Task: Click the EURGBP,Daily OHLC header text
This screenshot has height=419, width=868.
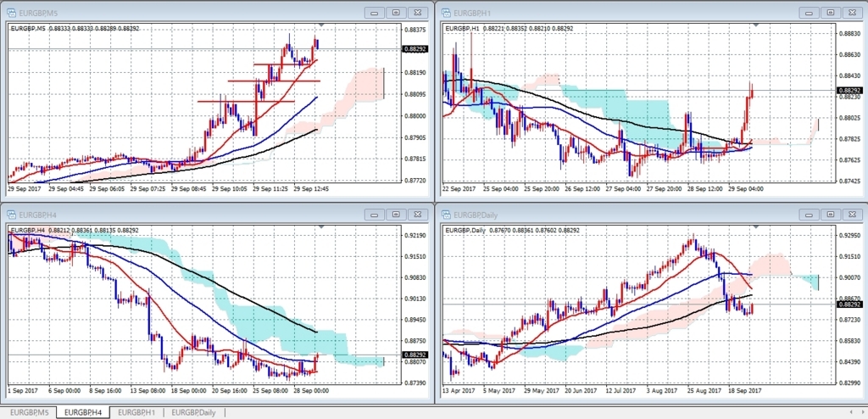Action: tap(512, 230)
